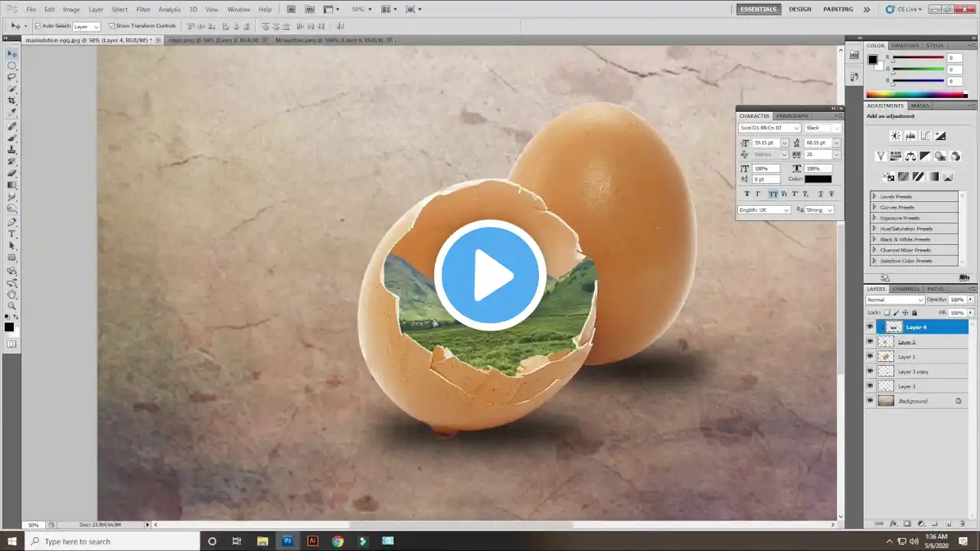Click the layer style fx icon
980x551 pixels.
(907, 524)
